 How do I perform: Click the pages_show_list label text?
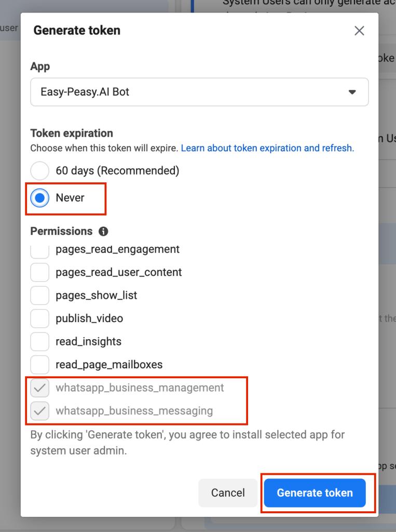pos(97,295)
